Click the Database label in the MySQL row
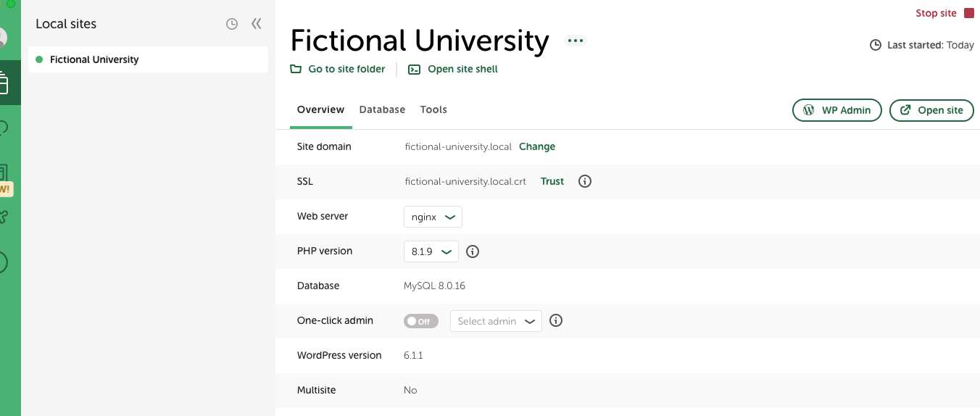This screenshot has height=416, width=980. [318, 286]
